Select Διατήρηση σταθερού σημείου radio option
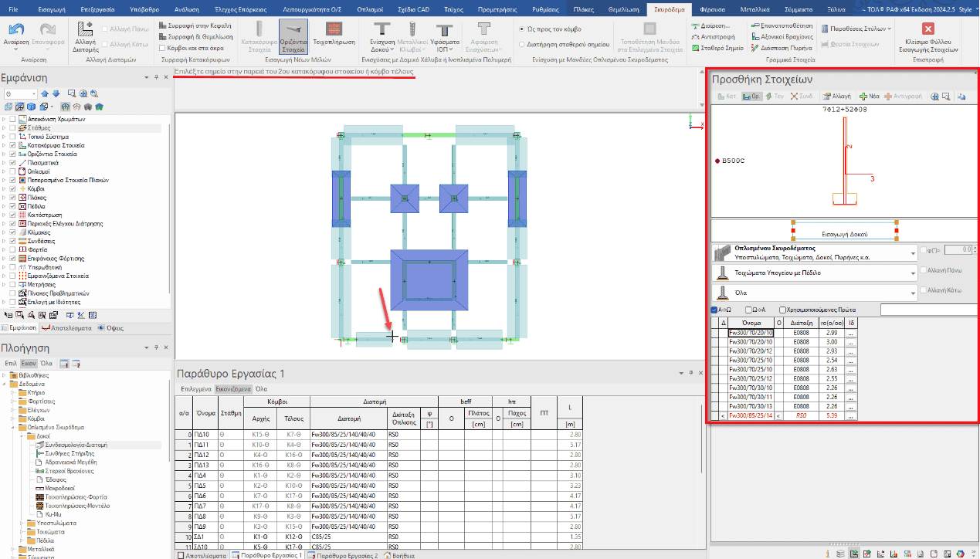Viewport: 980px width, 559px height. click(x=522, y=45)
